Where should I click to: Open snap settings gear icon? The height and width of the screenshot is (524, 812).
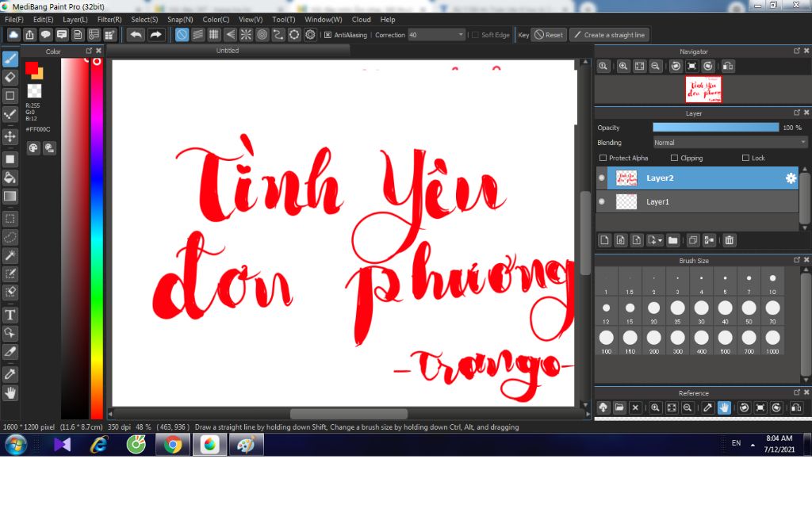(x=310, y=35)
